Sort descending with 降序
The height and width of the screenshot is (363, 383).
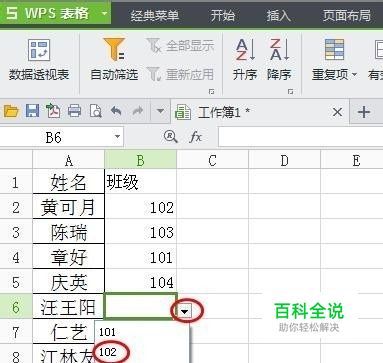coord(279,60)
